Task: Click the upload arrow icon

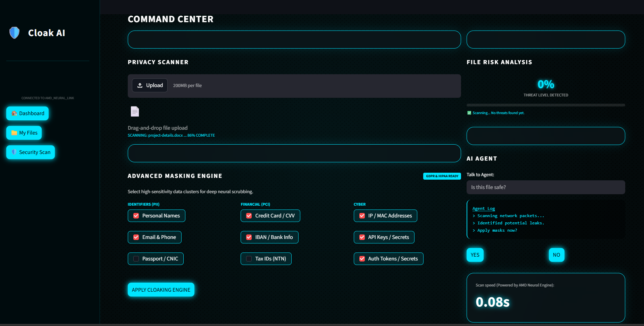Action: click(x=140, y=85)
